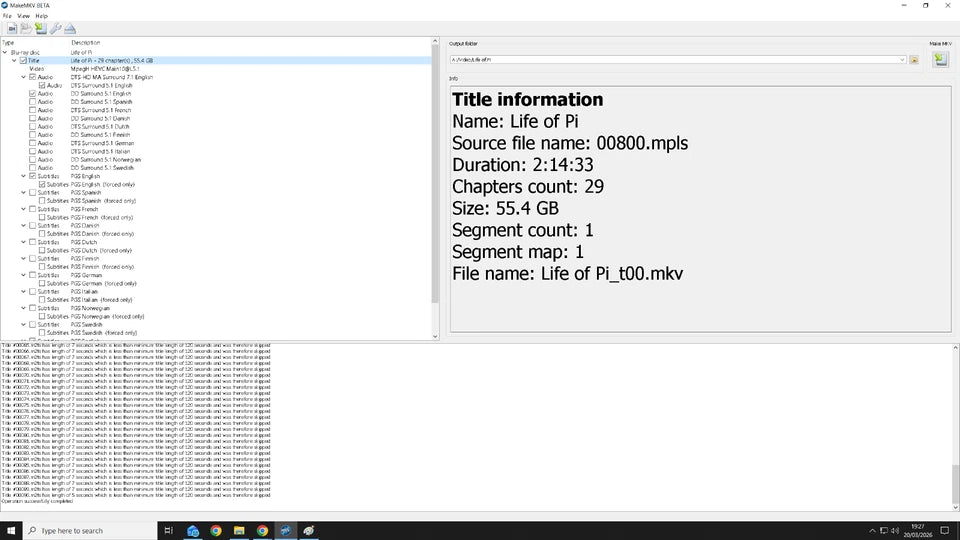Click the green Save selected titles toolbar icon
Image resolution: width=960 pixels, height=540 pixels.
[40, 29]
